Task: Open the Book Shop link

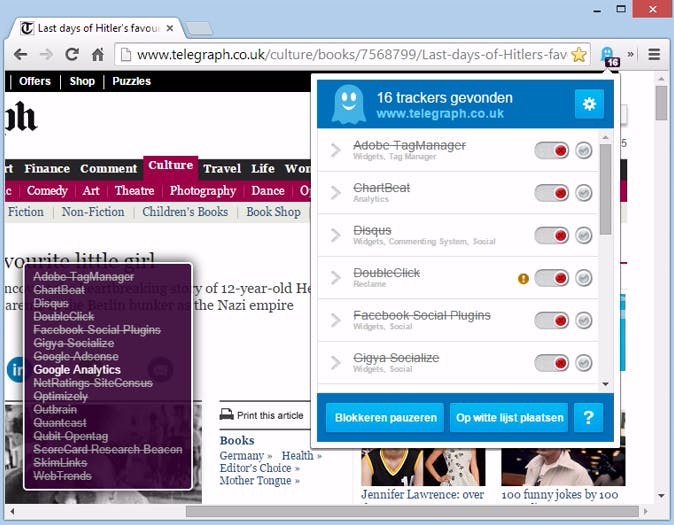Action: [x=273, y=212]
